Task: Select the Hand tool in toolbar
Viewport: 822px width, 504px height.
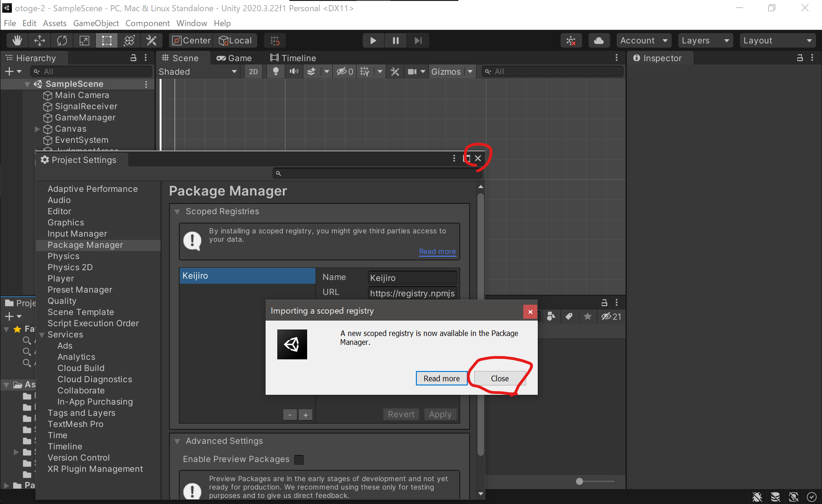Action: (x=17, y=41)
